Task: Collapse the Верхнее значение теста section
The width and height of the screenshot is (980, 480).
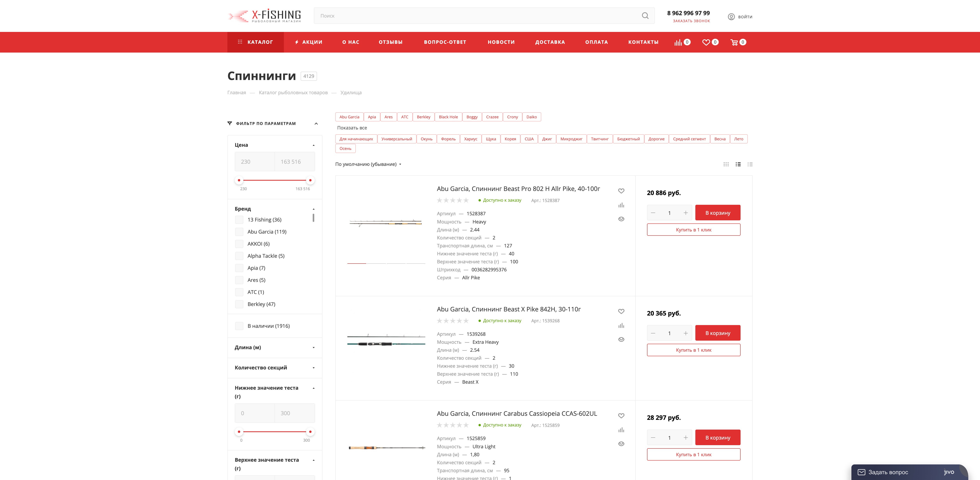Action: pyautogui.click(x=313, y=460)
